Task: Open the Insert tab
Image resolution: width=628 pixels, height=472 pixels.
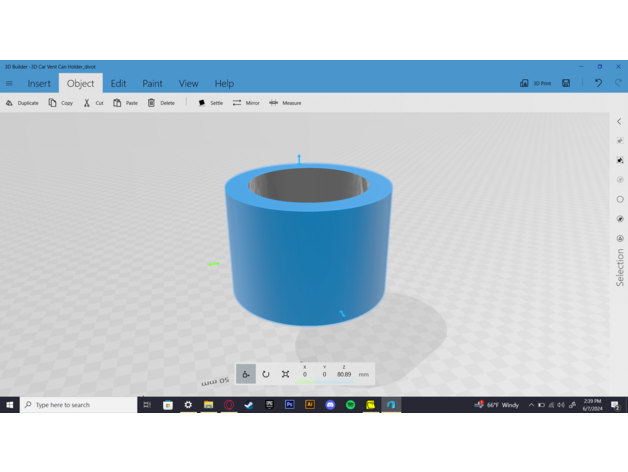Action: [x=39, y=84]
